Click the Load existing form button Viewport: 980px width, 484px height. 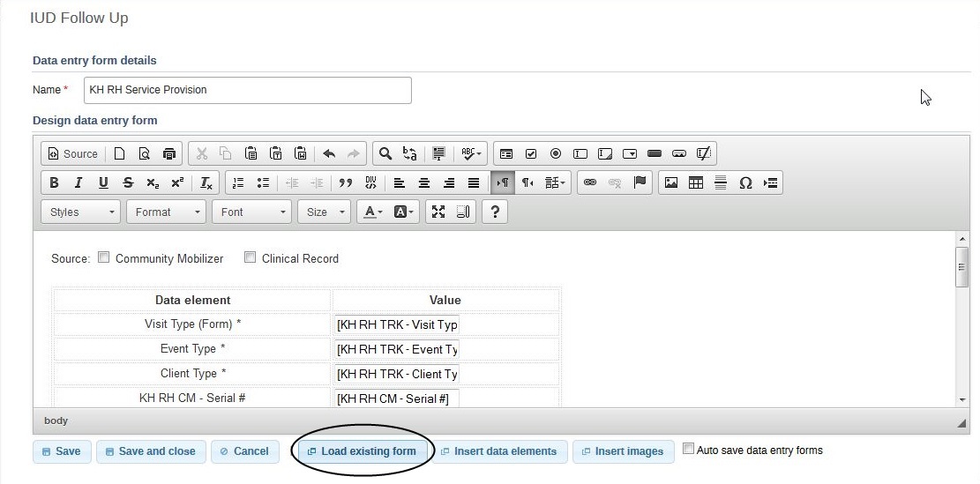361,451
